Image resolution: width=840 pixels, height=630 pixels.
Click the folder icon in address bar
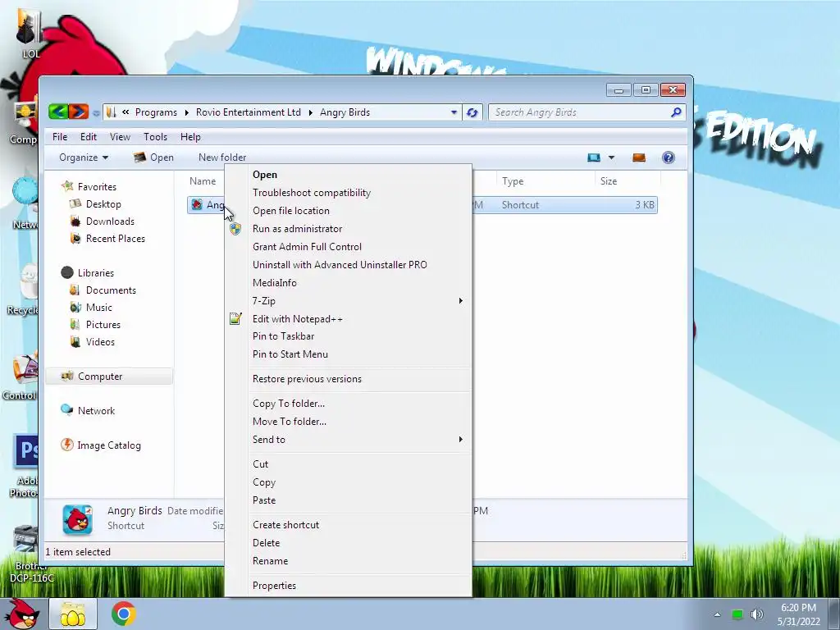111,112
